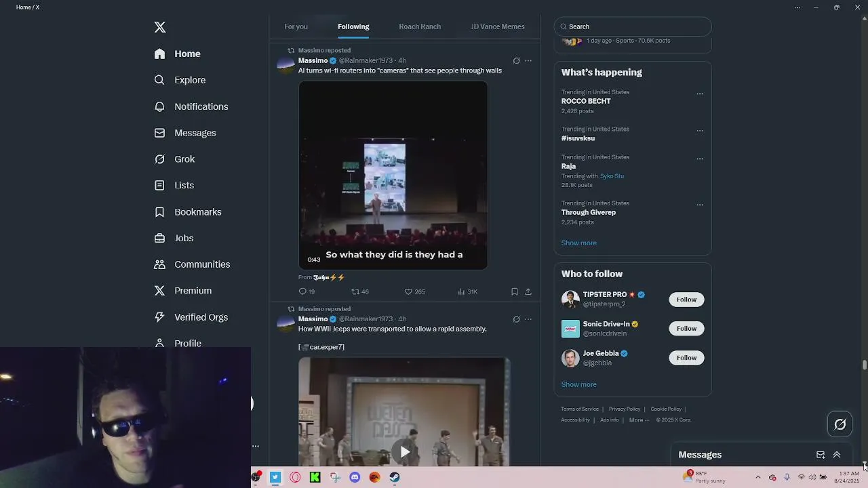
Task: Open Cookie Policy link
Action: [x=666, y=409]
